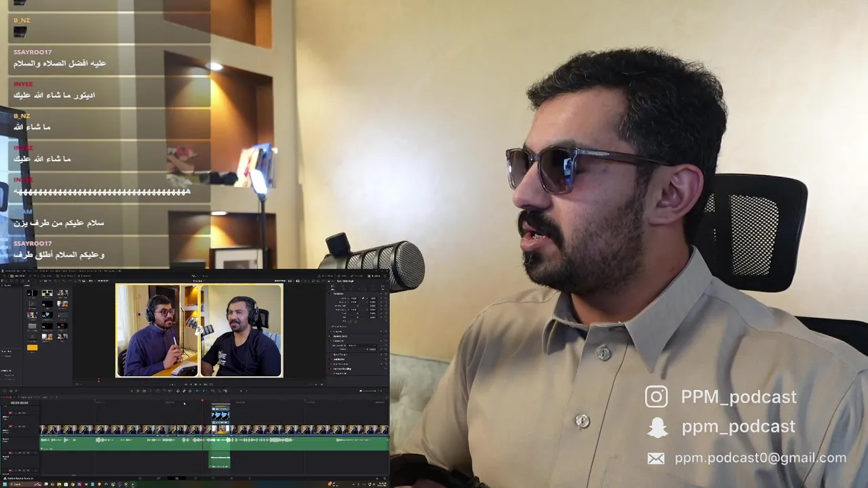This screenshot has width=868, height=488.
Task: Toggle the Composite section enable switch
Action: (x=331, y=341)
